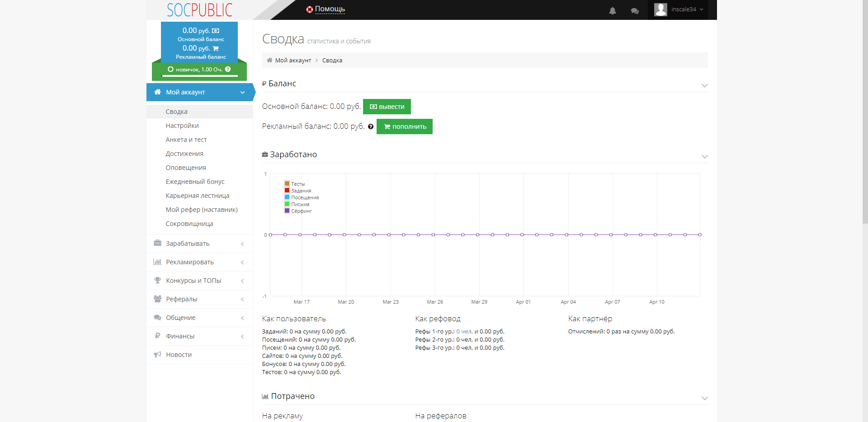Expand the Зарабатывать menu arrow

coord(242,244)
